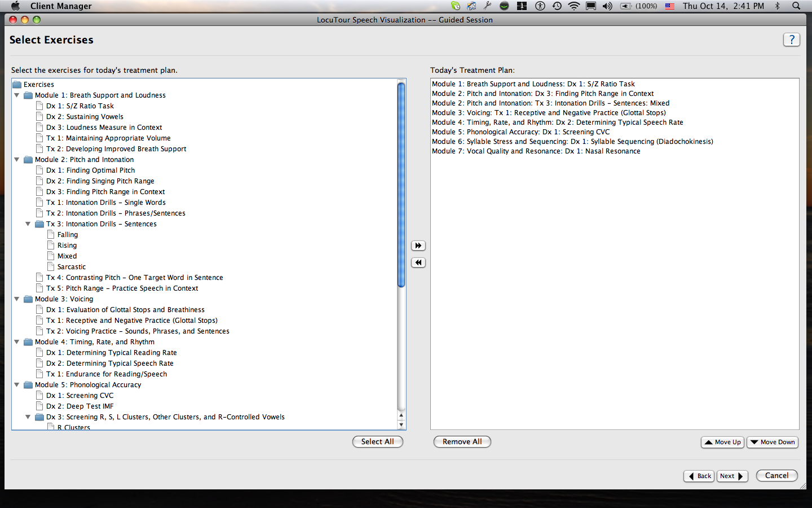Viewport: 812px width, 508px height.
Task: Collapse Module 5: Phonological Accuracy
Action: point(17,385)
